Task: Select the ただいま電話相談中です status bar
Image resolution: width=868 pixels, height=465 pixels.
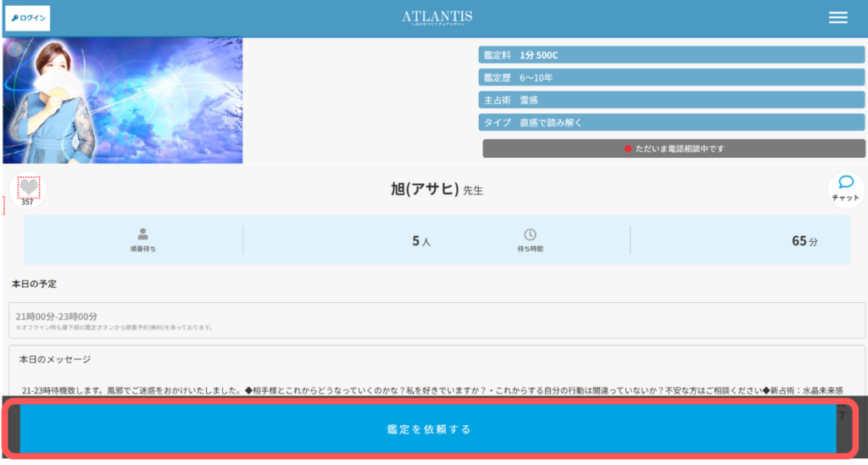Action: click(674, 148)
